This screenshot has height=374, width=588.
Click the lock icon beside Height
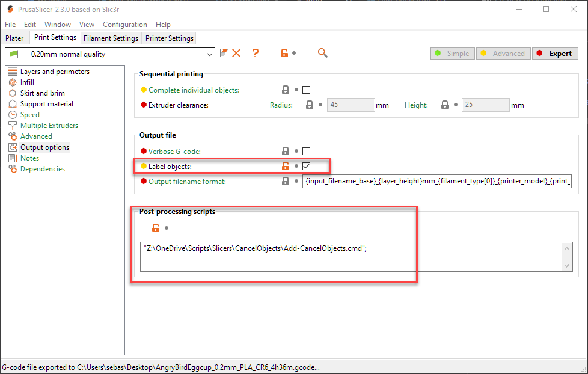pos(445,105)
